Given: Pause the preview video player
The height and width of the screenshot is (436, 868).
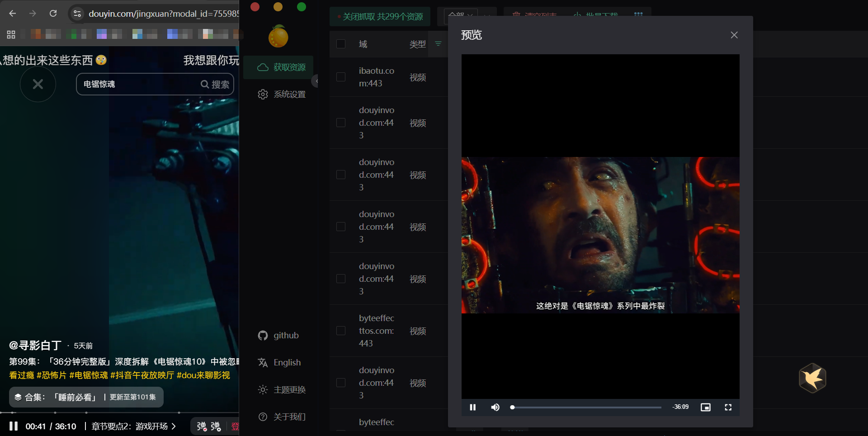Looking at the screenshot, I should 473,407.
